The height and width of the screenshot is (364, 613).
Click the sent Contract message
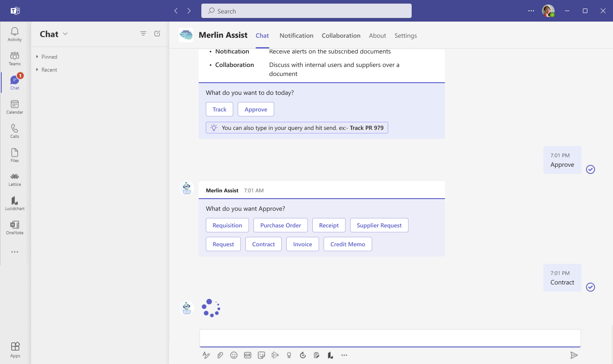pos(562,278)
